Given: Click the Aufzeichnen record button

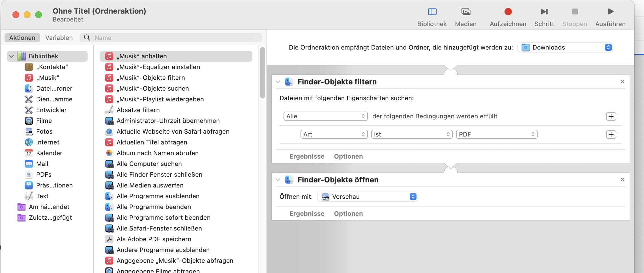Looking at the screenshot, I should tap(508, 12).
